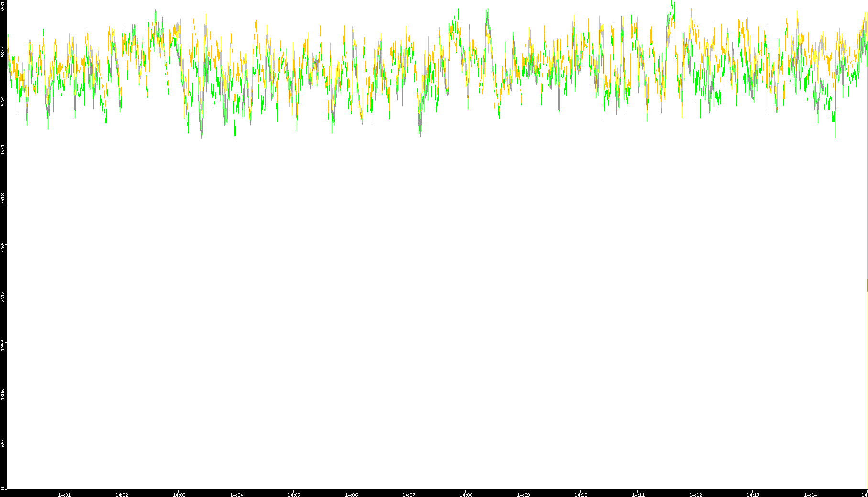This screenshot has width=868, height=497.
Task: Click the 14:05 time axis label
Action: coord(294,494)
